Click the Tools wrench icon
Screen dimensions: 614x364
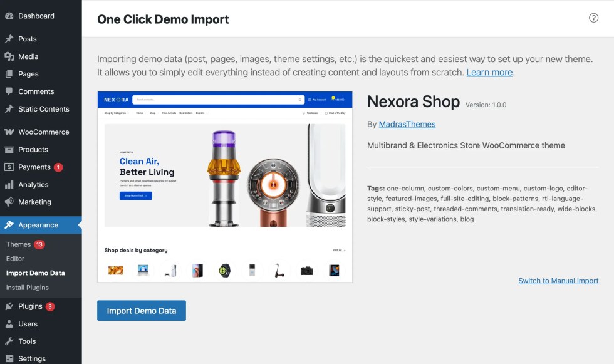(9, 341)
